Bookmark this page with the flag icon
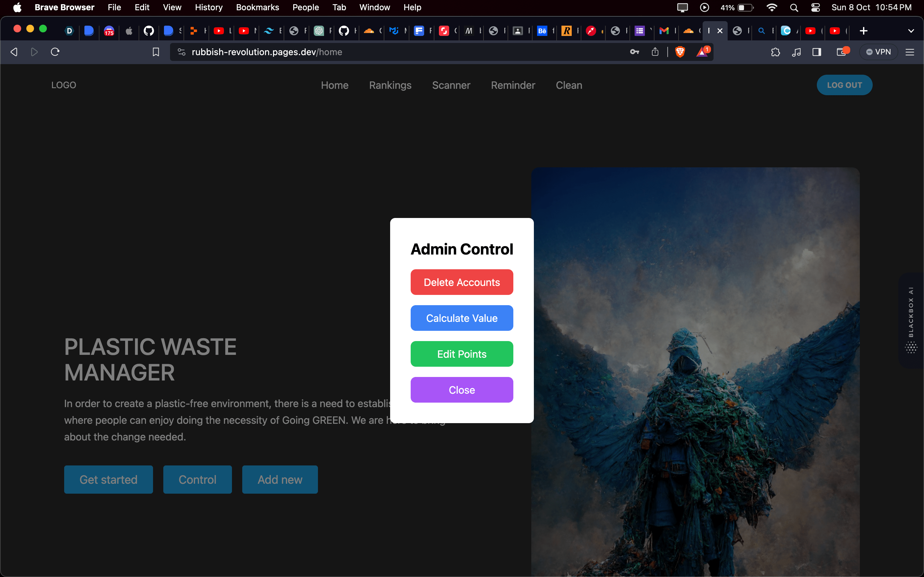The width and height of the screenshot is (924, 577). pos(156,52)
